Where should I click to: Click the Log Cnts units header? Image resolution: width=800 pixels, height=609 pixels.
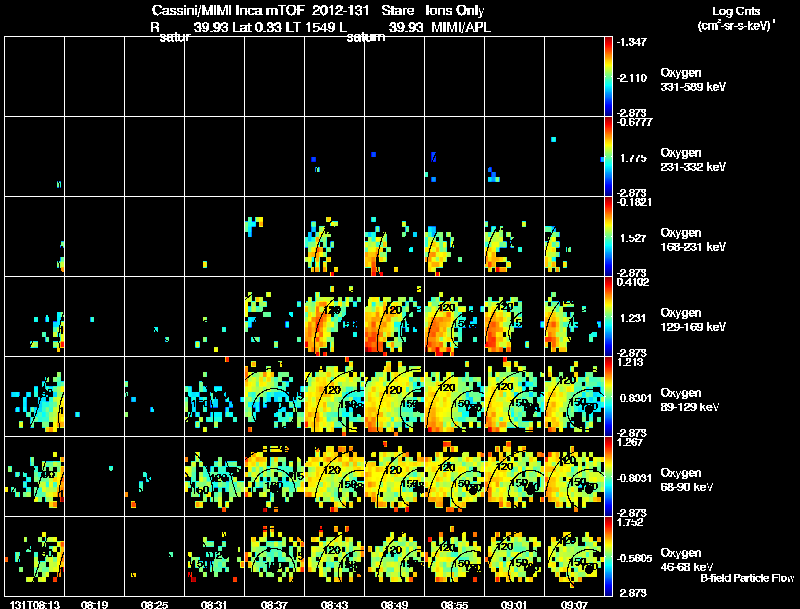coord(736,18)
